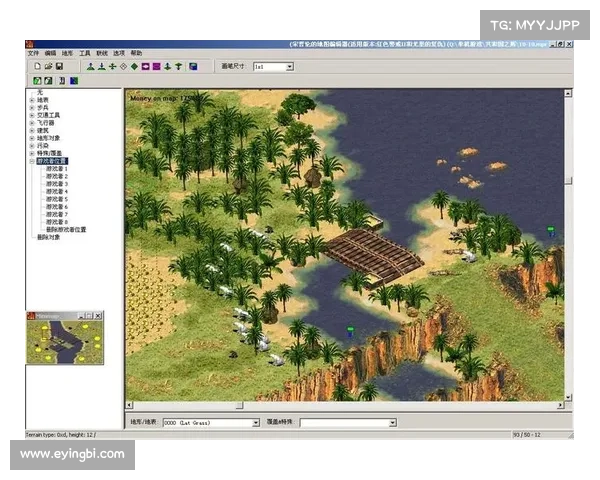Click the Open map folder icon

pos(48,66)
